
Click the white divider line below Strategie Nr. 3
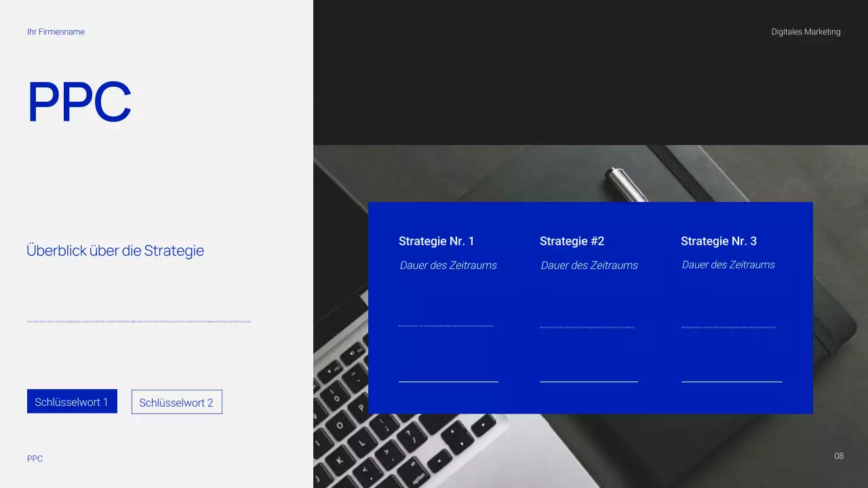point(732,382)
